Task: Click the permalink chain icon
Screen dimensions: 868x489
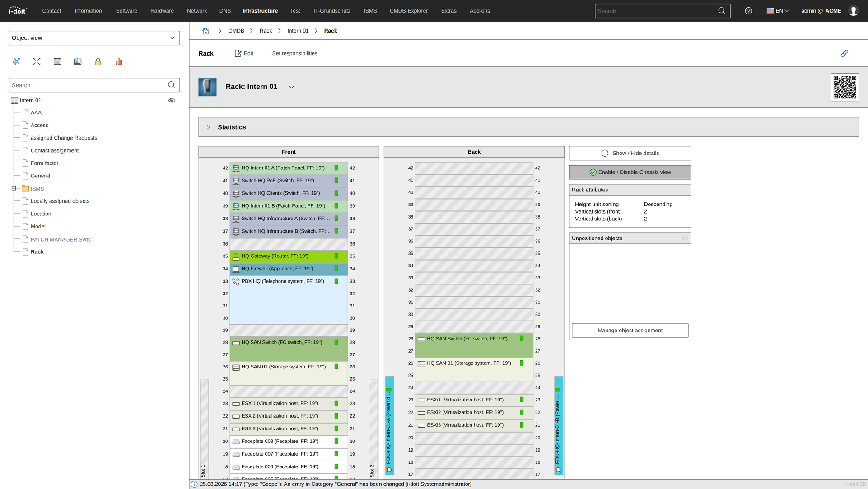Action: (844, 53)
